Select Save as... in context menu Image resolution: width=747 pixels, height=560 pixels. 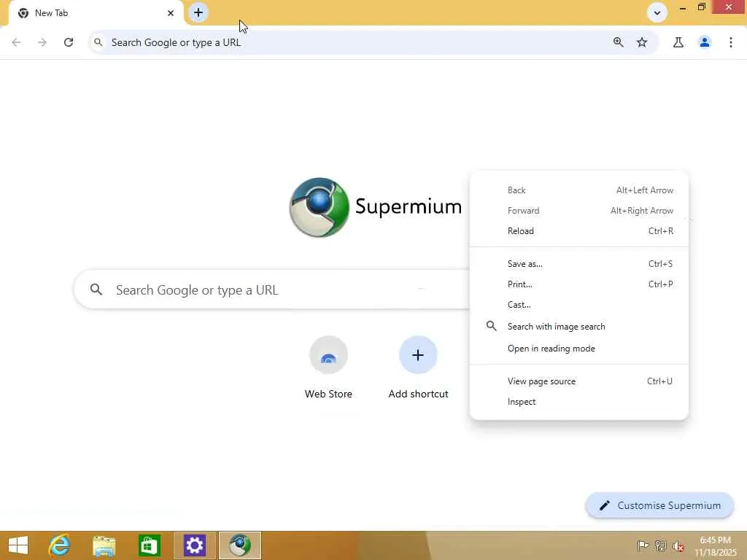pyautogui.click(x=578, y=264)
